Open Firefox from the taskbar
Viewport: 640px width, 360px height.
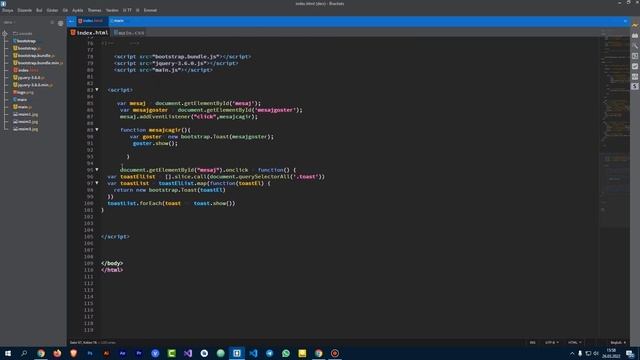tap(57, 353)
